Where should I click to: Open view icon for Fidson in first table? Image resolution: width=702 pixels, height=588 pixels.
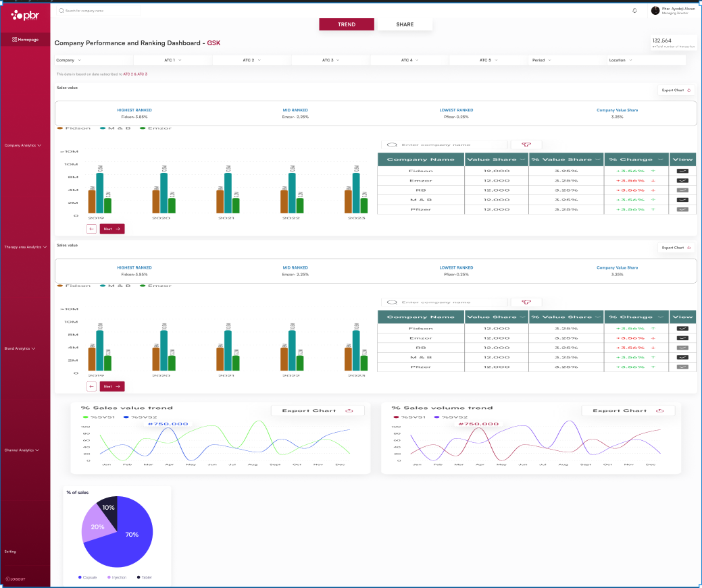pos(682,171)
